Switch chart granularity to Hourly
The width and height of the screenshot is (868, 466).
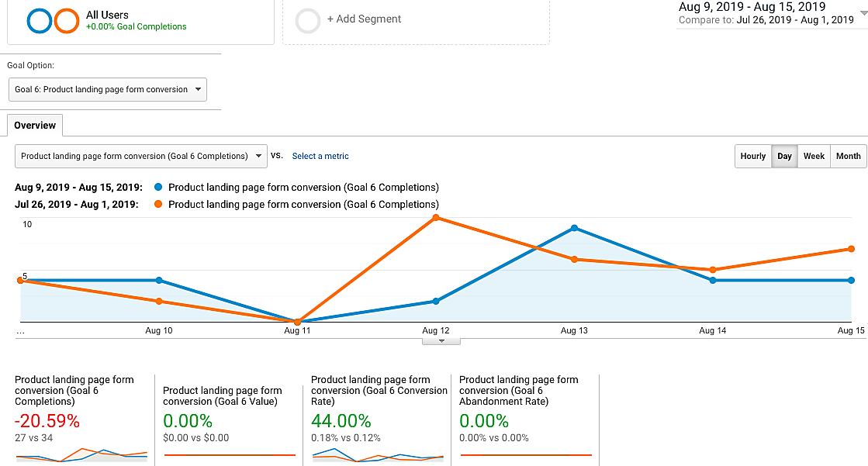[x=752, y=156]
